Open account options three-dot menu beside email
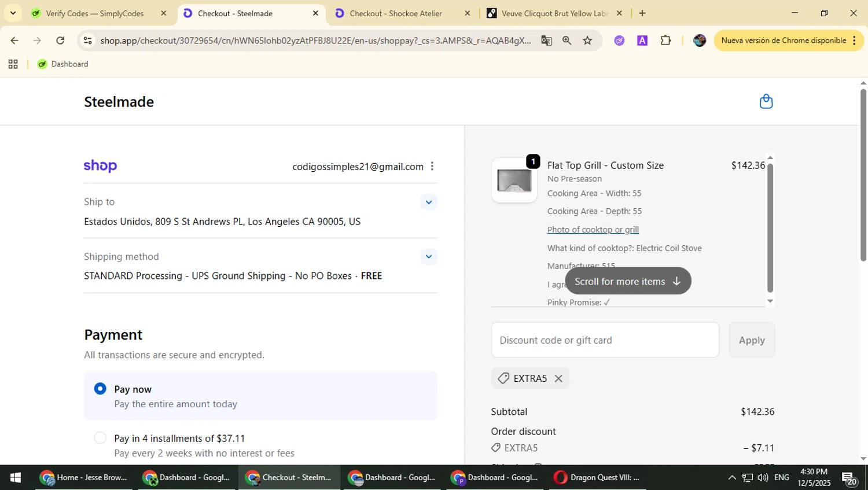The image size is (868, 490). point(432,166)
